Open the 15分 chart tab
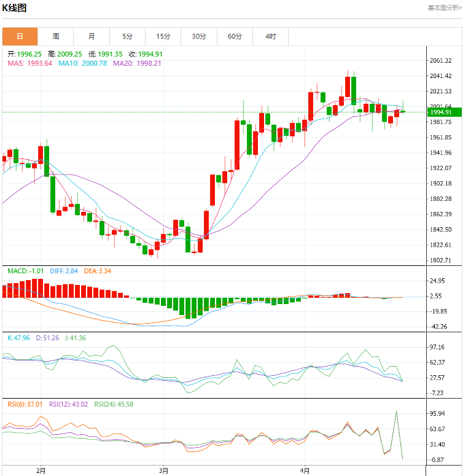The height and width of the screenshot is (476, 463). (x=163, y=36)
